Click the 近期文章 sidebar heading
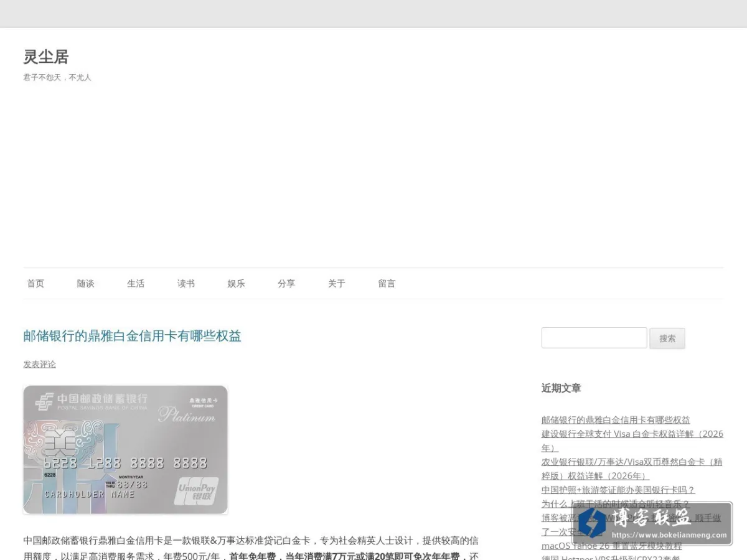 tap(561, 388)
